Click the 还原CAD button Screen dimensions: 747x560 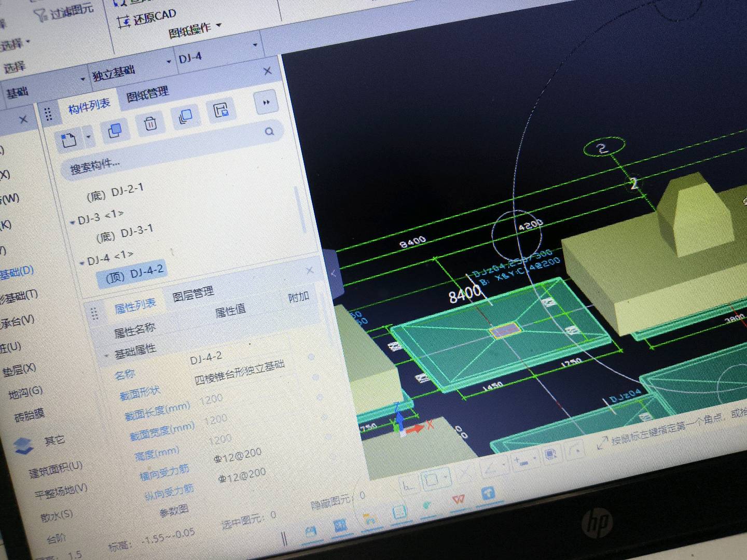[x=147, y=17]
